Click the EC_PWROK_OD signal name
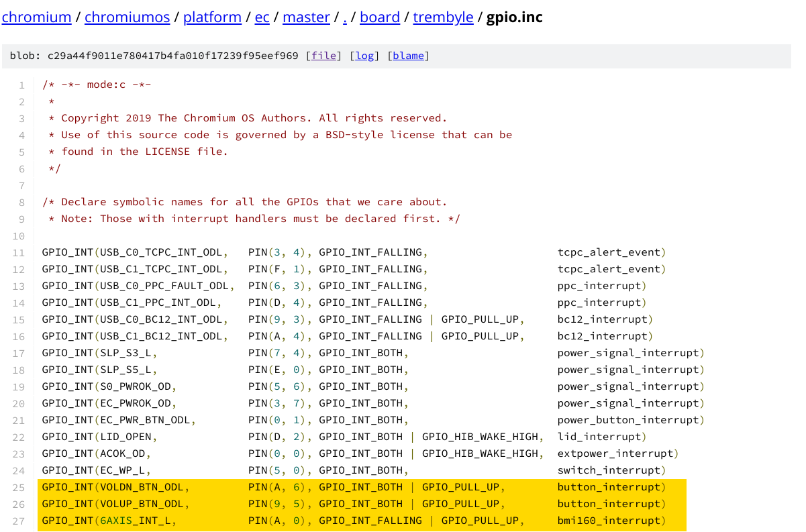The height and width of the screenshot is (532, 806). 135,403
